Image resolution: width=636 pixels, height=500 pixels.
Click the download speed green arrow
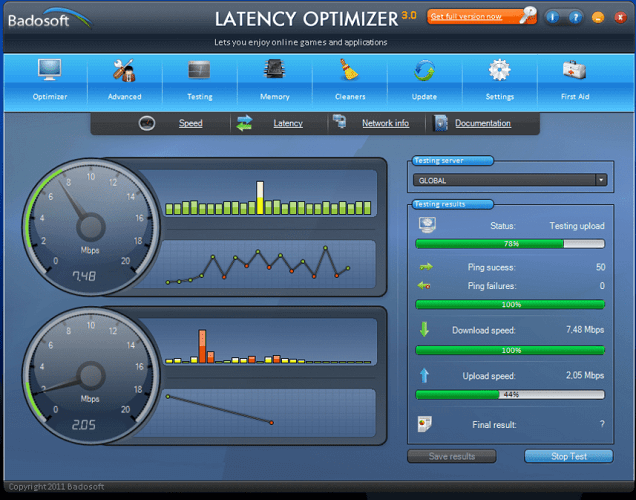424,329
